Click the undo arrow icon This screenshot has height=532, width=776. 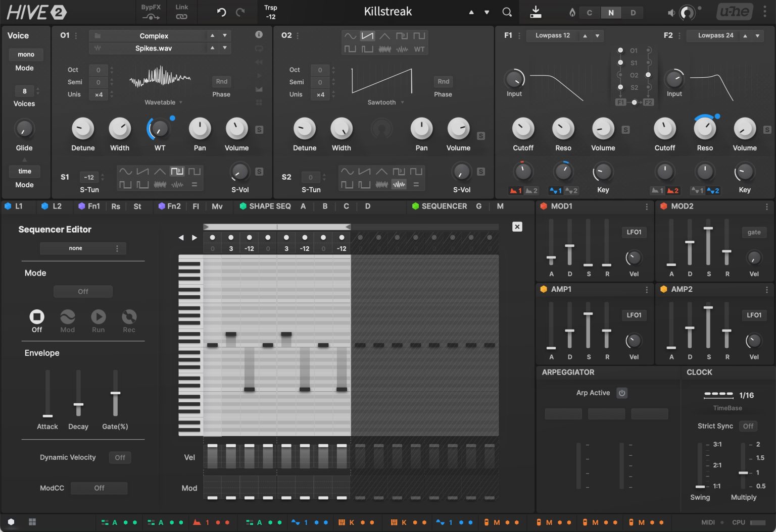click(221, 12)
